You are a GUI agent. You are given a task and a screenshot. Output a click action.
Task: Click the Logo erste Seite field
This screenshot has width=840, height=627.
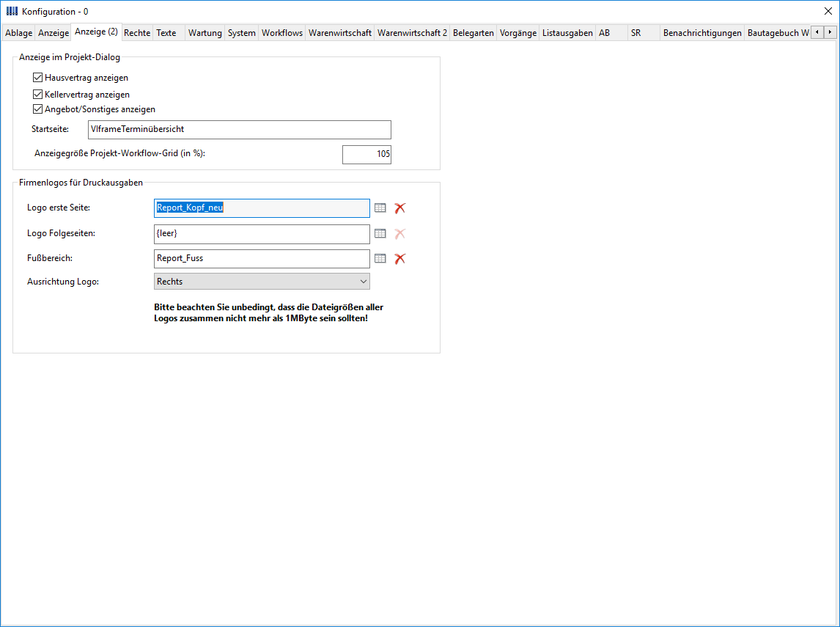pos(262,208)
